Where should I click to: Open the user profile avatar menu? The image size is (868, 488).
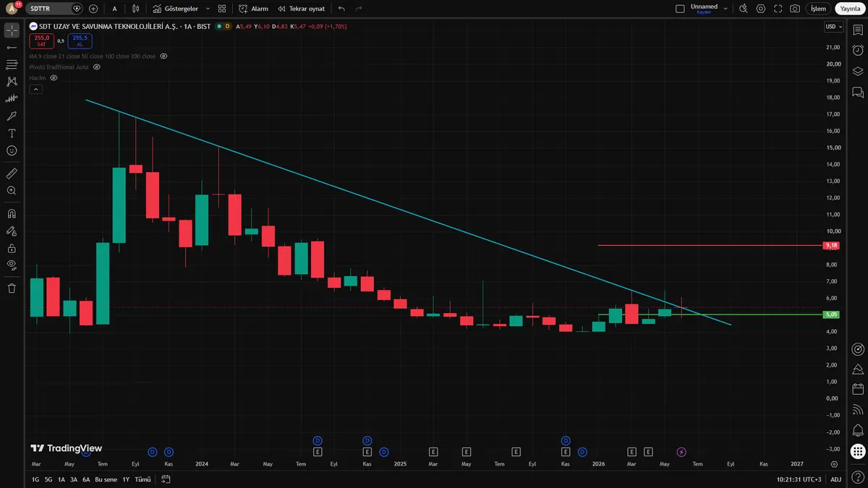point(12,9)
